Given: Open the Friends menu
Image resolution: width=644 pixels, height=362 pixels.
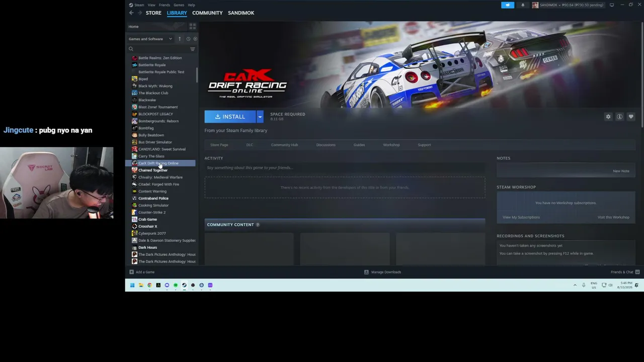Looking at the screenshot, I should click(165, 5).
